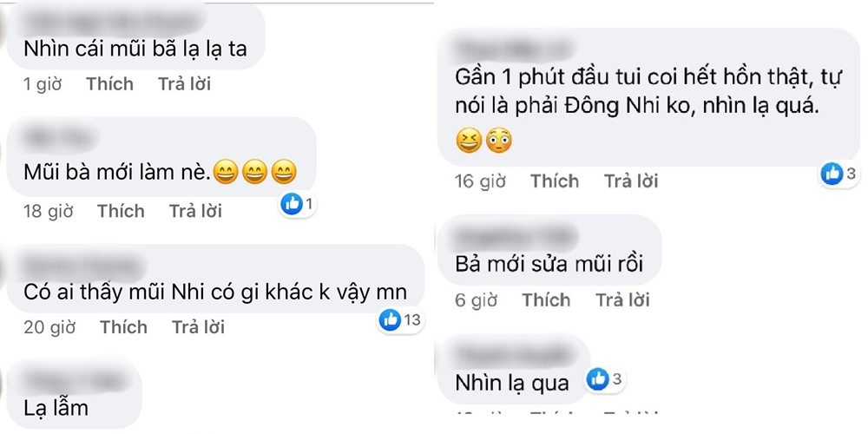This screenshot has width=868, height=434.
Task: Open like reactions on 'Nhìn lạ qua' comment
Action: pos(597,379)
